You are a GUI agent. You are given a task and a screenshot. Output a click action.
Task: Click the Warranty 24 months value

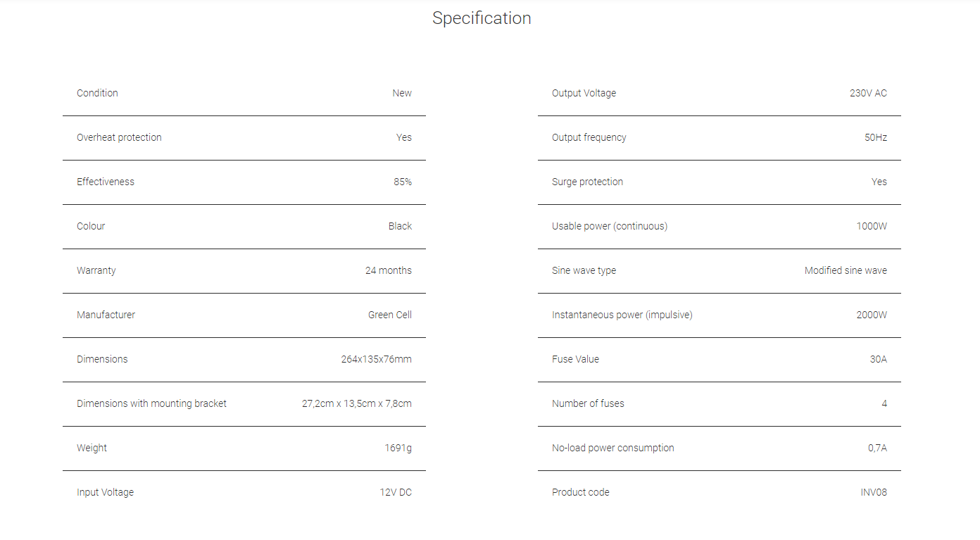(x=388, y=270)
